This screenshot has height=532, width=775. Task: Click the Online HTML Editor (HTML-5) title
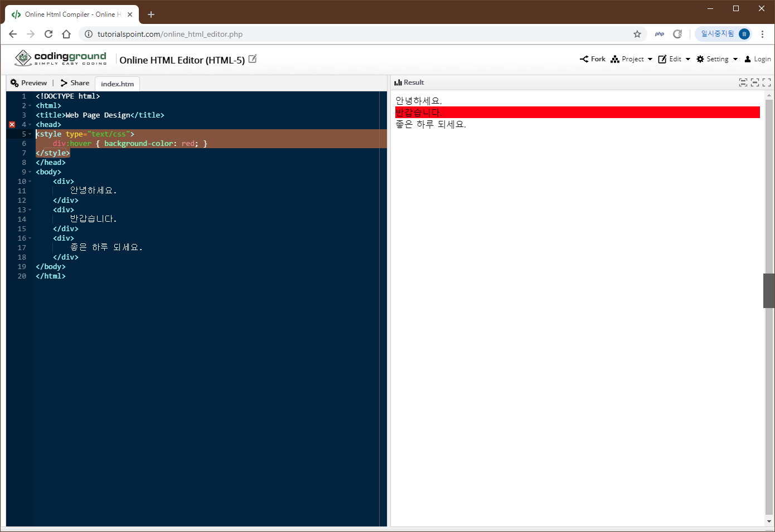click(182, 60)
